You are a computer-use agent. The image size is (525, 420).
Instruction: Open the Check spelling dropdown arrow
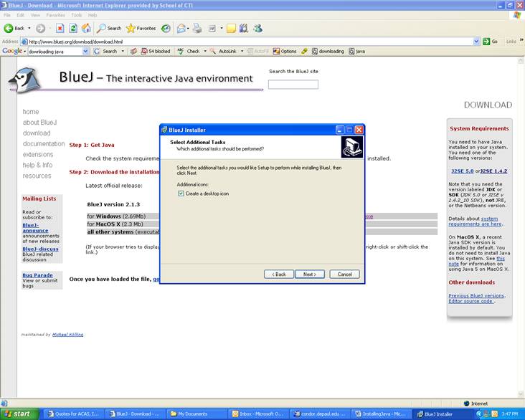click(x=205, y=51)
